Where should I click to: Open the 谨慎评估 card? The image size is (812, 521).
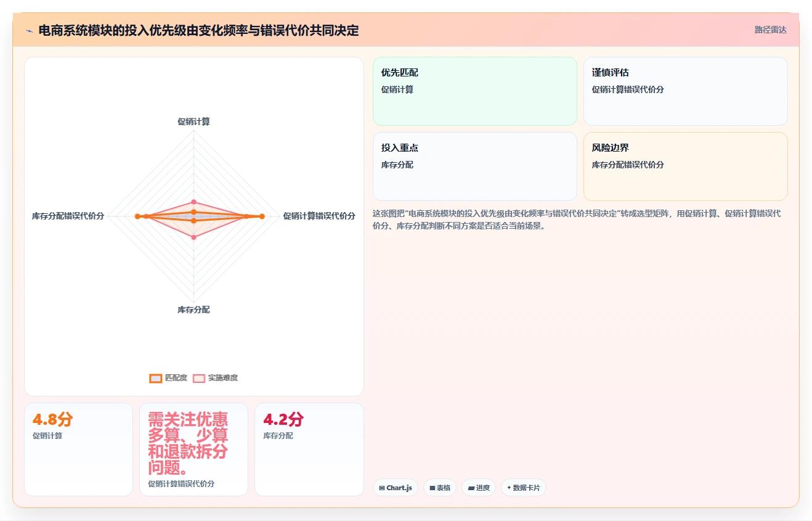pos(686,91)
